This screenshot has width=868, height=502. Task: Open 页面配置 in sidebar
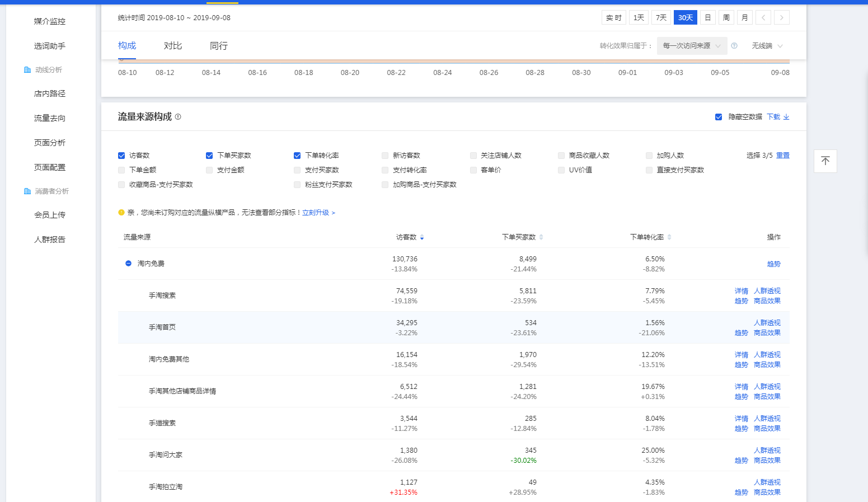click(50, 167)
